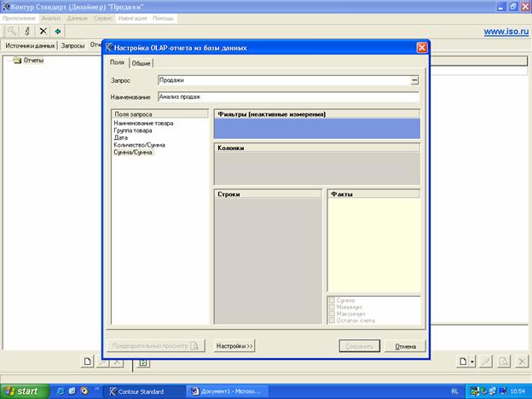Click the black X delete icon in the toolbar
Viewport: 532px width, 399px height.
click(x=43, y=31)
